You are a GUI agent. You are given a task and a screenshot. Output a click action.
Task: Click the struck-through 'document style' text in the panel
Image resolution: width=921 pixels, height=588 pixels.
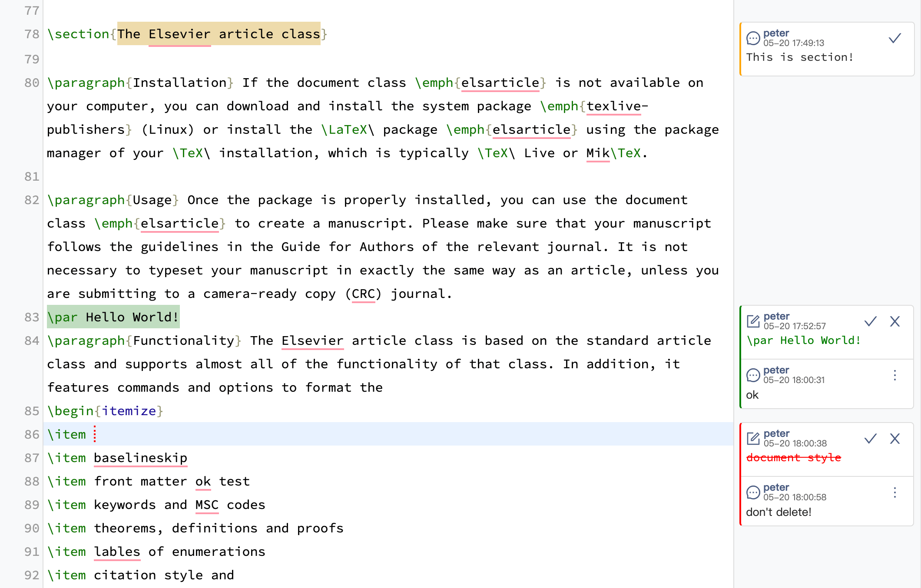(793, 457)
